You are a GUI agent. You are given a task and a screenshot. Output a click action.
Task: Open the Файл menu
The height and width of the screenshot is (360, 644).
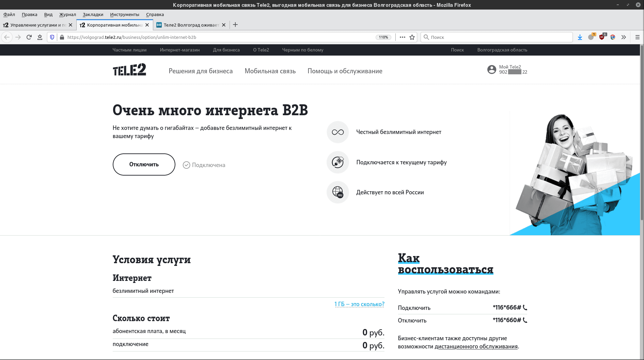(x=9, y=14)
